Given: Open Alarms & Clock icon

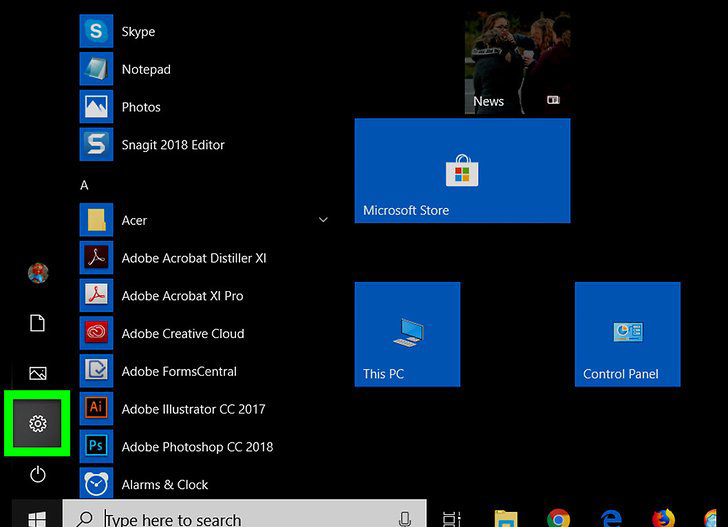Looking at the screenshot, I should click(x=96, y=483).
